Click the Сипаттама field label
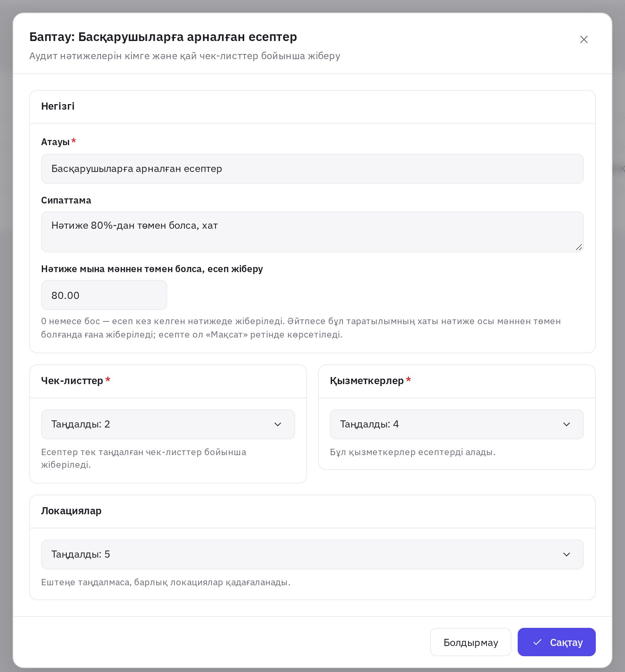The image size is (625, 672). (x=66, y=200)
